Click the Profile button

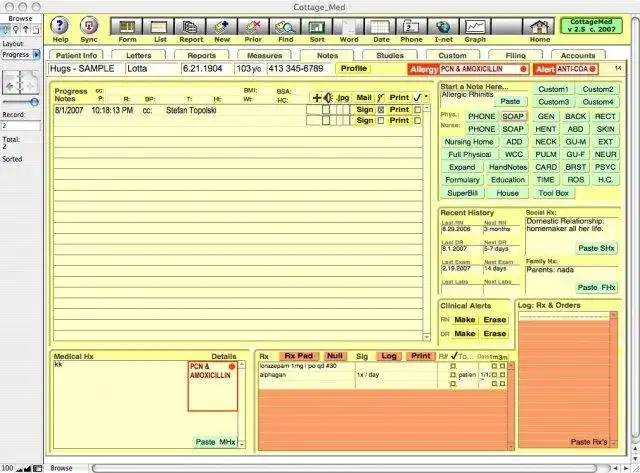[x=353, y=69]
